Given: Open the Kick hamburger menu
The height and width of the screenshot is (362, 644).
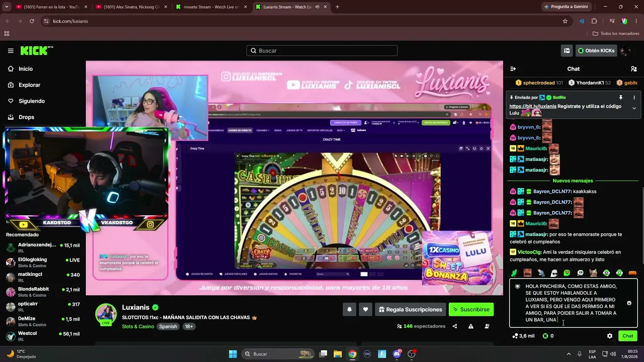Looking at the screenshot, I should click(x=11, y=51).
